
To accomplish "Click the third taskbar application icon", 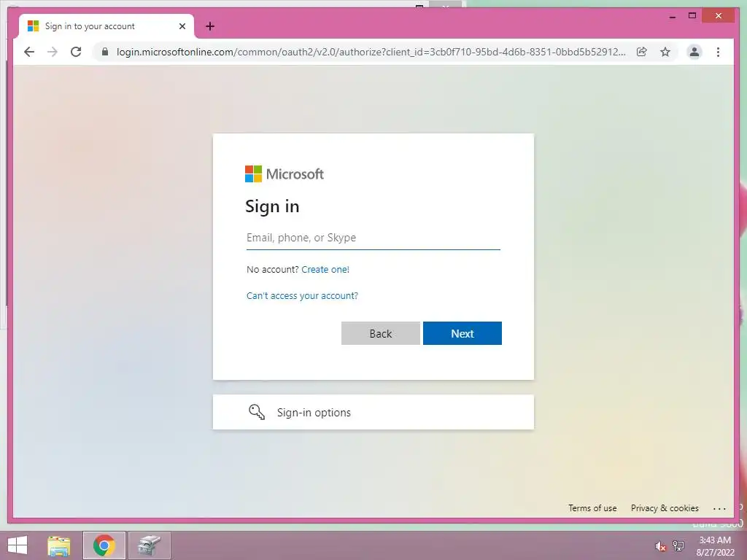I will point(150,545).
